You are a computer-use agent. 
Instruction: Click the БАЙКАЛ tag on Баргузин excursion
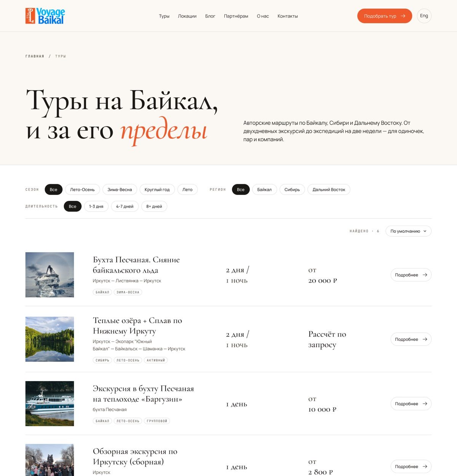pyautogui.click(x=102, y=421)
